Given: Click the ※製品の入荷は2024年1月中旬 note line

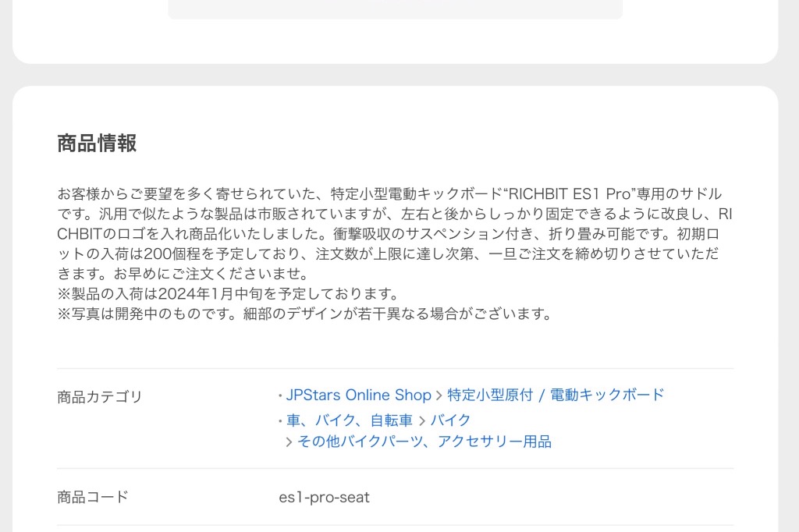Looking at the screenshot, I should (227, 293).
